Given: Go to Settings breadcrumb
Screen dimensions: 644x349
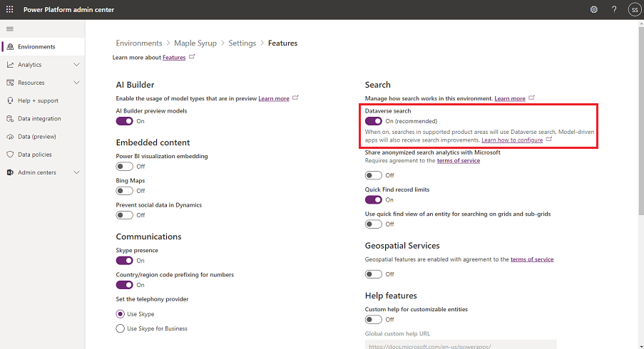Looking at the screenshot, I should 242,43.
